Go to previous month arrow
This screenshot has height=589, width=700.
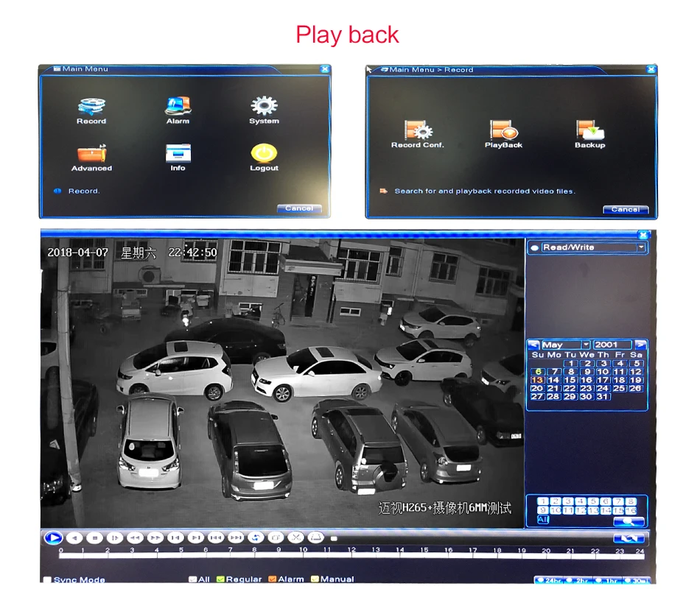pyautogui.click(x=533, y=345)
